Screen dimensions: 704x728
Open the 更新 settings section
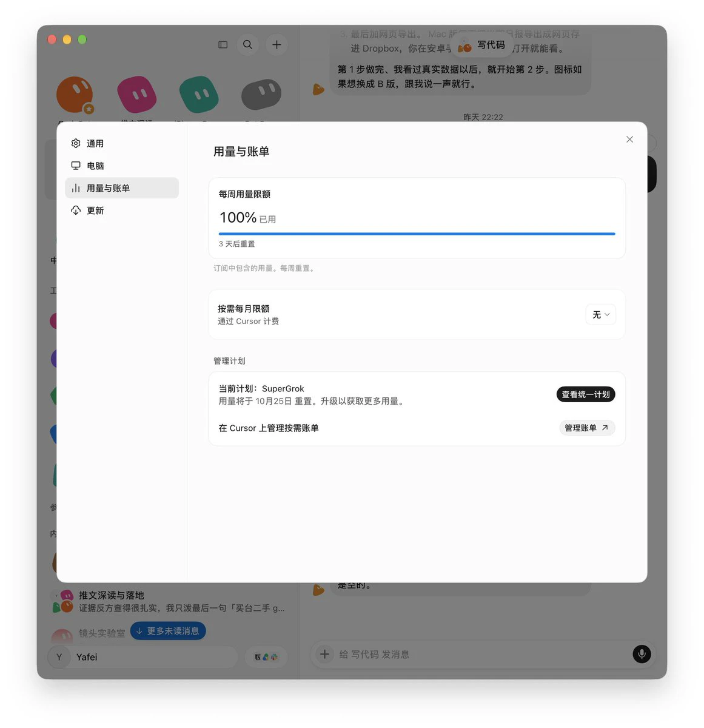[x=122, y=211]
